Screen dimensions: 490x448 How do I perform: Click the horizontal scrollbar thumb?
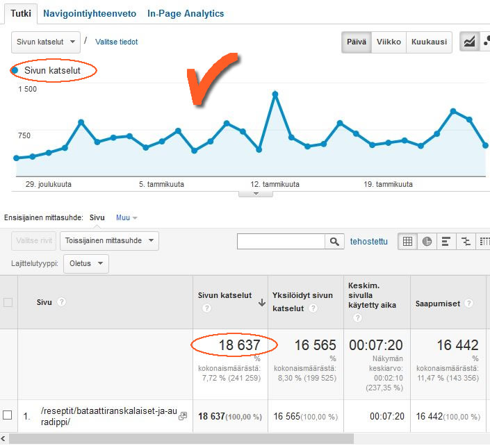[x=181, y=439]
